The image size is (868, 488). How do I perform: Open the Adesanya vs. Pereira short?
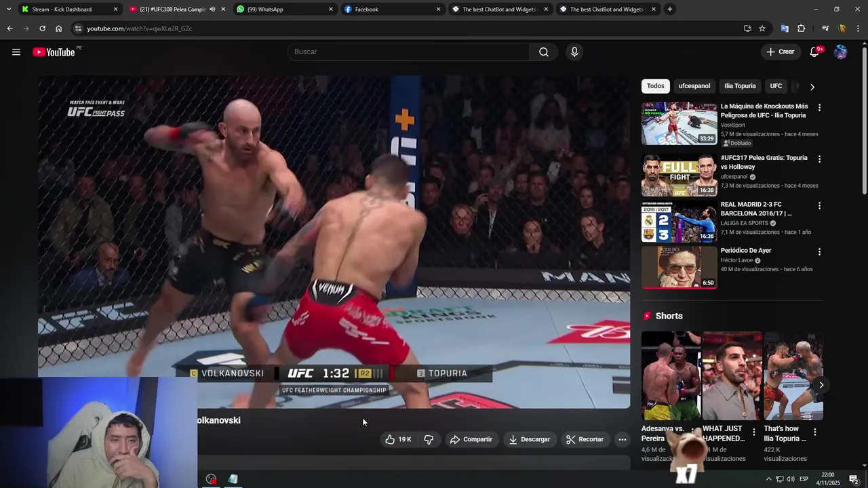pyautogui.click(x=671, y=375)
